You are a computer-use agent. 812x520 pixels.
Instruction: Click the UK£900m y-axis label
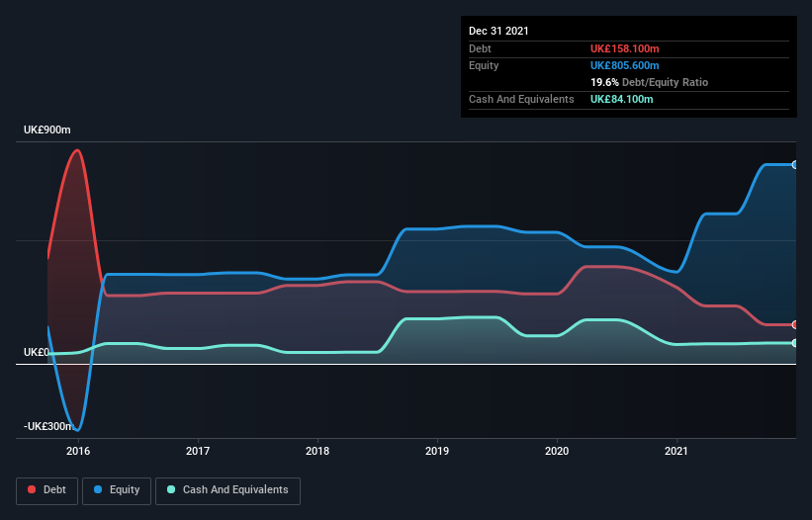(x=47, y=130)
